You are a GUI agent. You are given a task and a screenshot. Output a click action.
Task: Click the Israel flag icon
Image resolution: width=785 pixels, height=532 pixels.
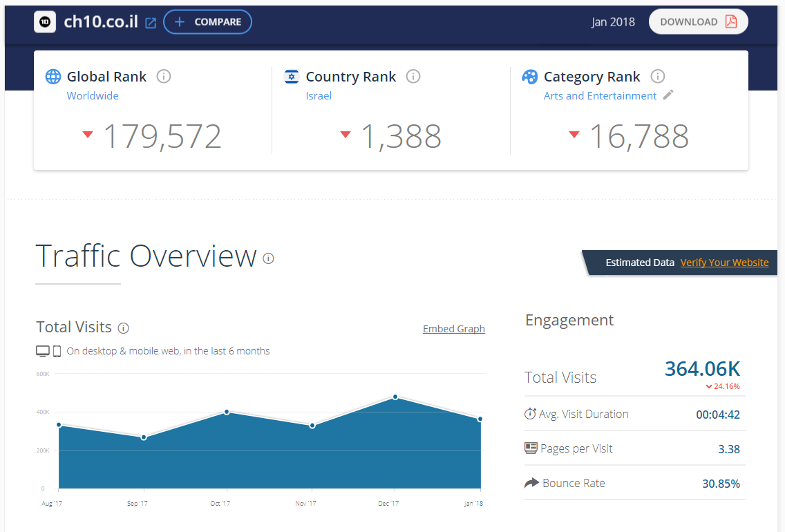pyautogui.click(x=292, y=77)
